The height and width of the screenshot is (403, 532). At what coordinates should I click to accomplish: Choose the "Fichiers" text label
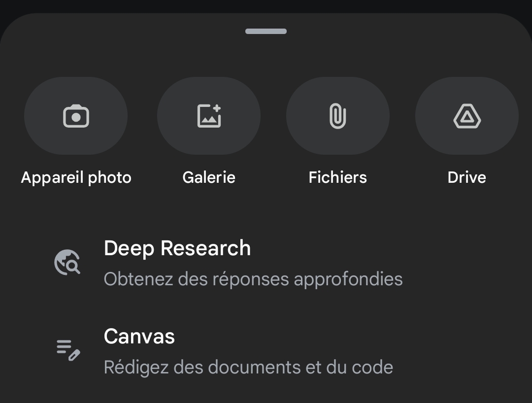[x=338, y=177]
